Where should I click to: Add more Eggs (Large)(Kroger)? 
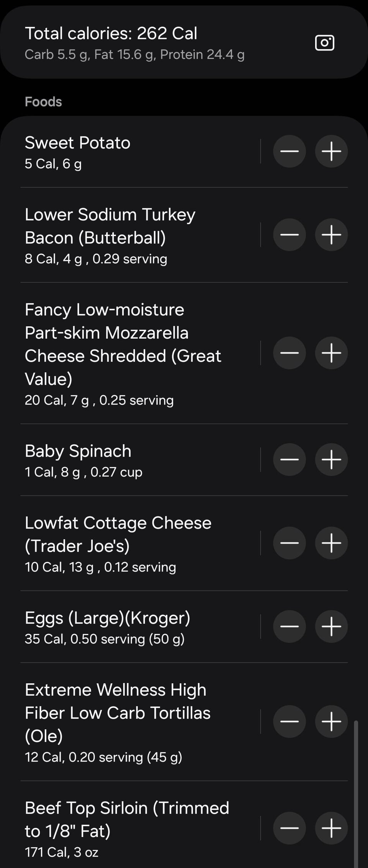(x=331, y=626)
